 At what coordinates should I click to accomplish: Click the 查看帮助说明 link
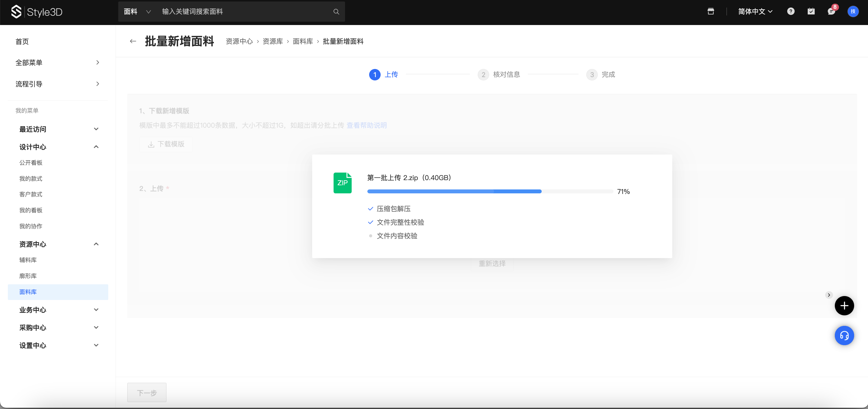point(366,125)
